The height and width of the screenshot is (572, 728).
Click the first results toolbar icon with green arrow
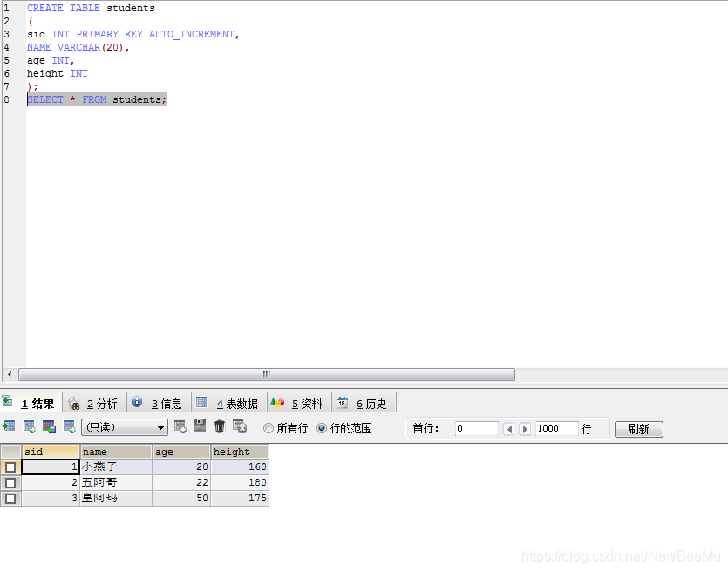(x=9, y=426)
